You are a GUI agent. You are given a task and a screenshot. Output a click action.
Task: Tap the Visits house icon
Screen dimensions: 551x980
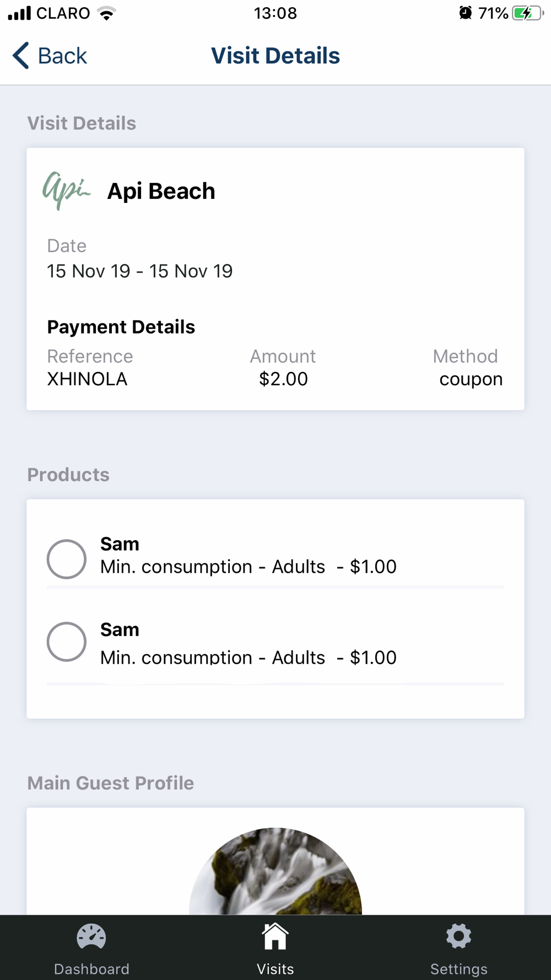[275, 936]
